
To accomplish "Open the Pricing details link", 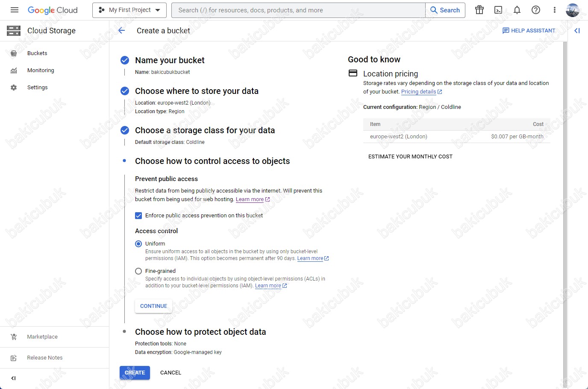I will click(x=421, y=92).
